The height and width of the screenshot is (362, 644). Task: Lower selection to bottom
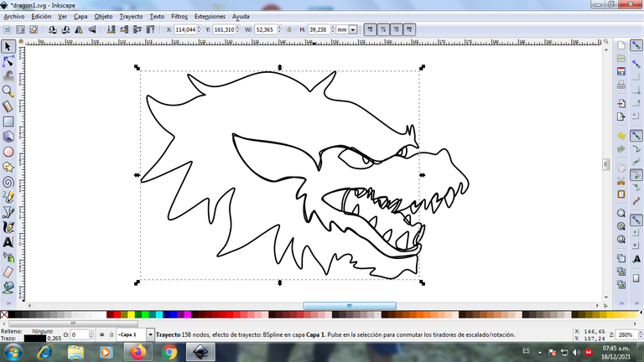(x=111, y=29)
